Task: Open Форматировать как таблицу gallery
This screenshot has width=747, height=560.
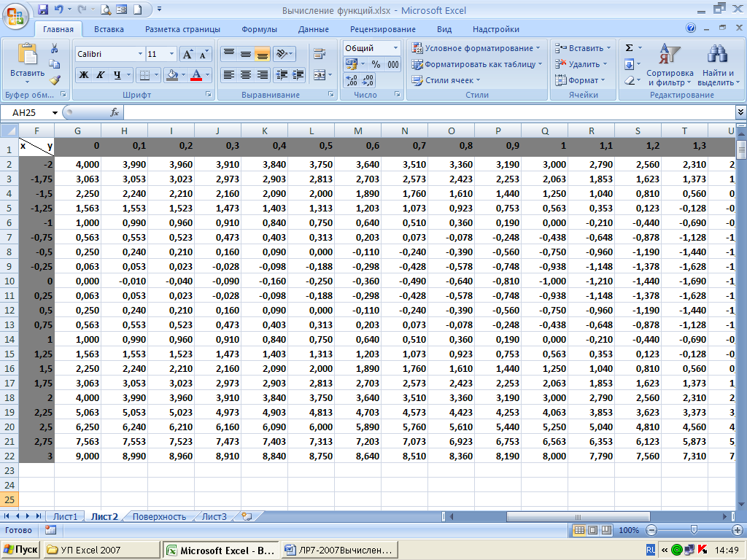Action: click(477, 64)
